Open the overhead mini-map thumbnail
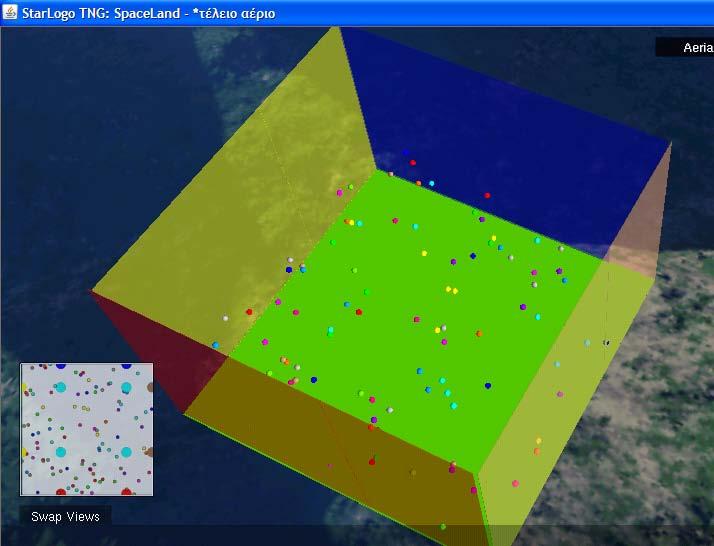The image size is (714, 546). [x=87, y=429]
